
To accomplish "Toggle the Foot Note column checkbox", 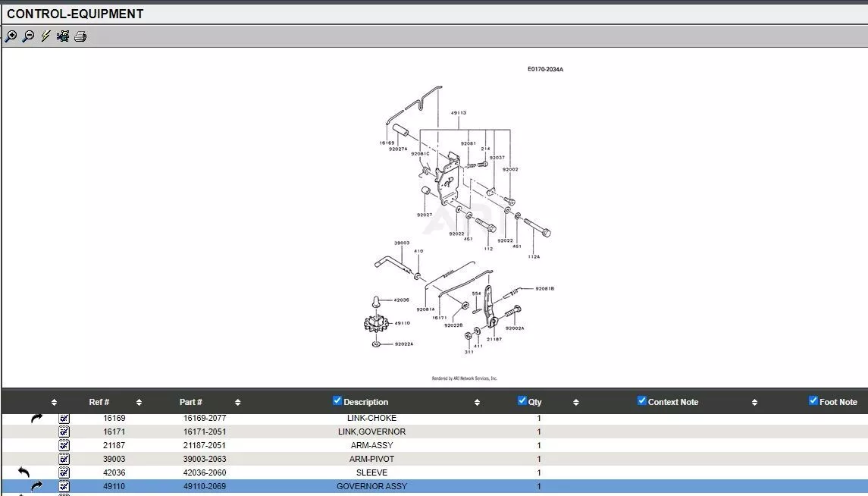I will [813, 400].
